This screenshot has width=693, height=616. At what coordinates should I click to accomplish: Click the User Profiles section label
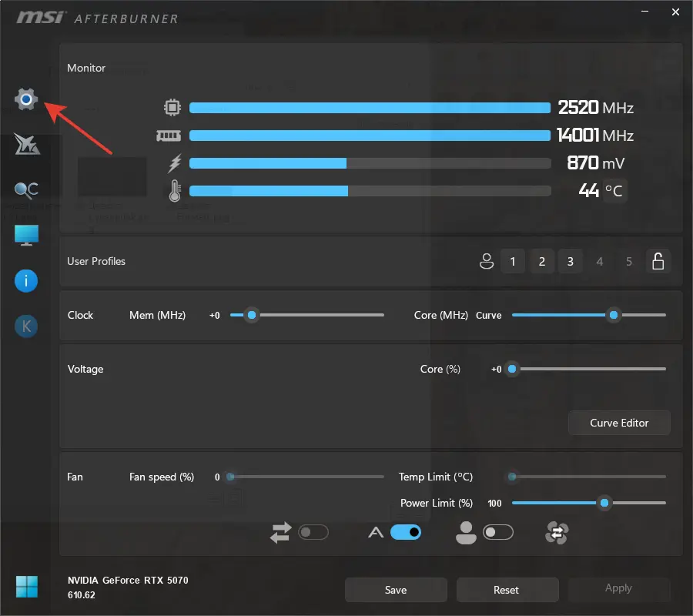[x=96, y=261]
